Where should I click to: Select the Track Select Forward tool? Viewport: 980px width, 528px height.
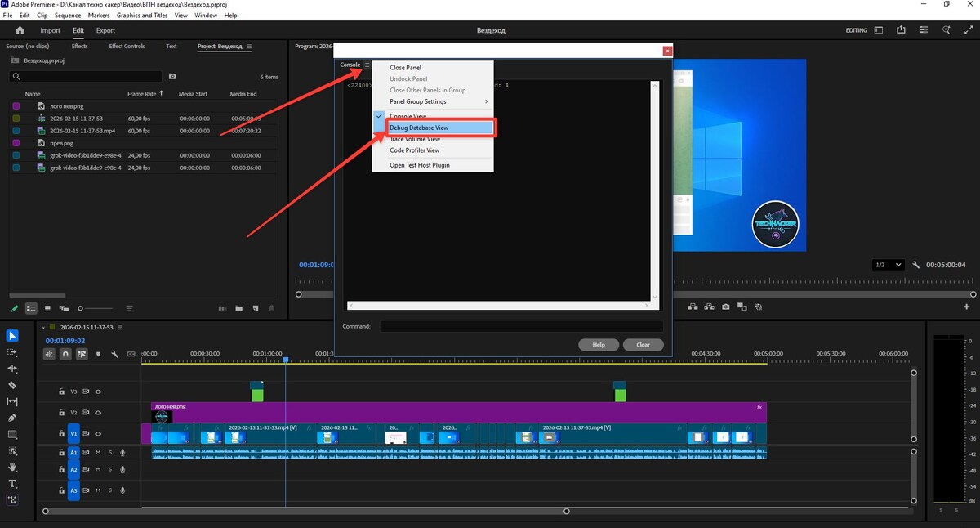[12, 352]
